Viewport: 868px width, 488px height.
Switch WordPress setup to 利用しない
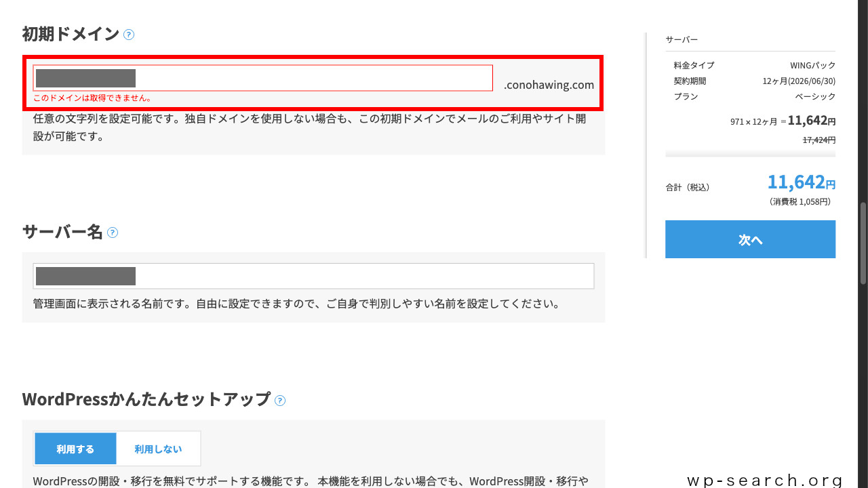pos(158,449)
